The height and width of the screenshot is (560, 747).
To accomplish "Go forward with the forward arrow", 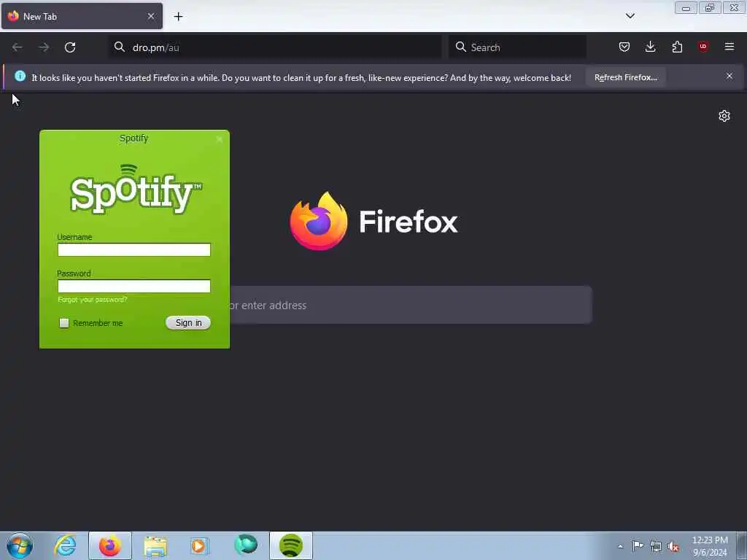I will (44, 47).
